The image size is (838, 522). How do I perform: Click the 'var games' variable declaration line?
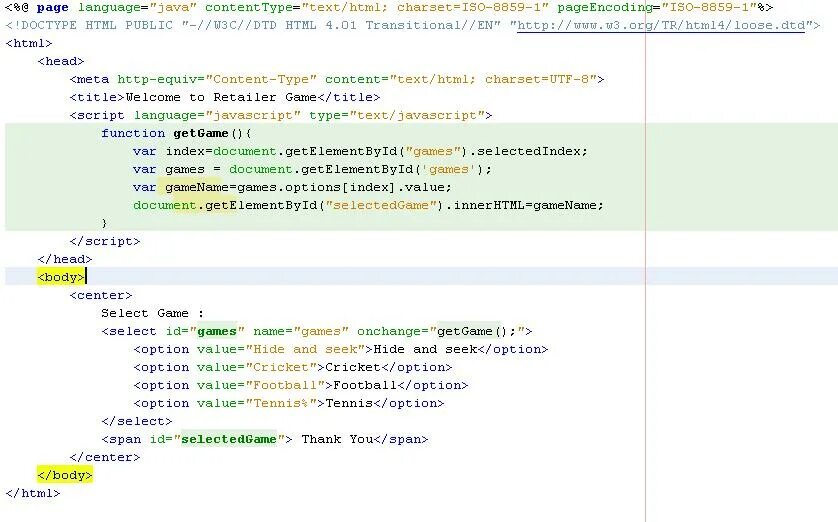(312, 169)
